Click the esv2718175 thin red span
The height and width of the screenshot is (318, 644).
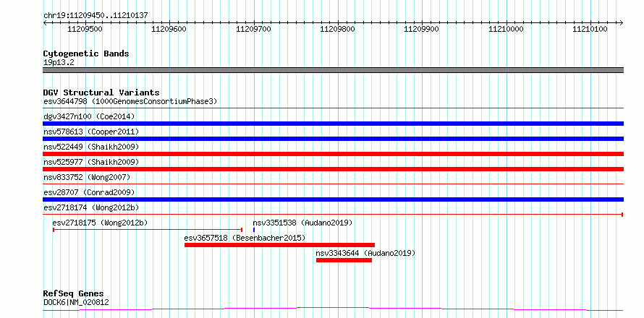pyautogui.click(x=148, y=230)
